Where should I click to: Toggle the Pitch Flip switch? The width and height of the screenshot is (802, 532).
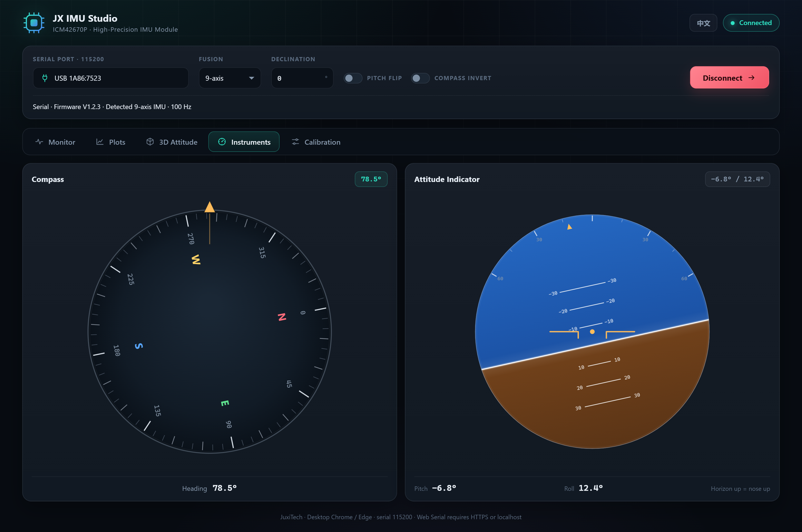[353, 78]
